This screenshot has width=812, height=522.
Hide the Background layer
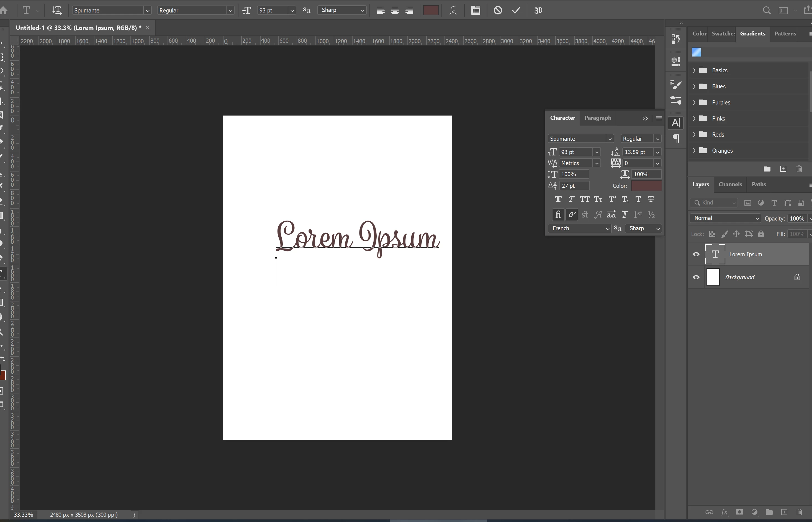[x=696, y=277]
